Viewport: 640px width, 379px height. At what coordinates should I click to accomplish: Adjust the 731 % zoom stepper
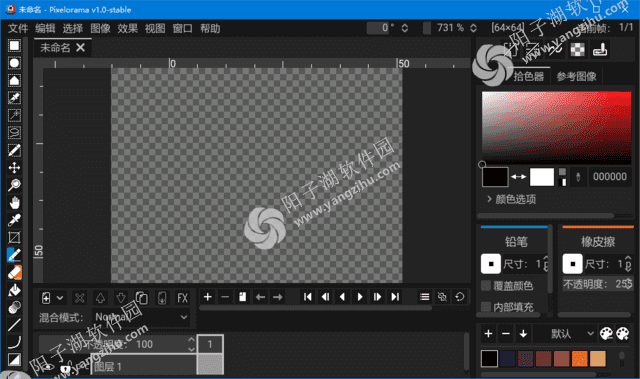[473, 28]
